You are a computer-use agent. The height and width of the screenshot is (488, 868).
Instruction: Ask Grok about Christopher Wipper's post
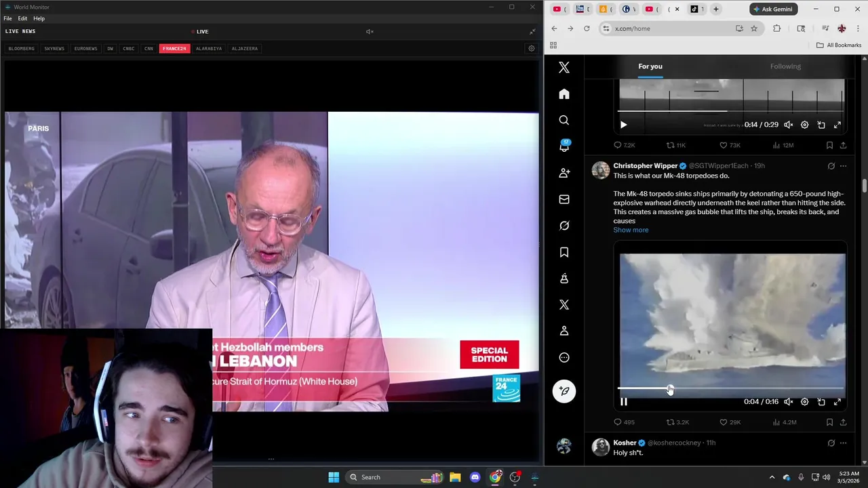[831, 166]
